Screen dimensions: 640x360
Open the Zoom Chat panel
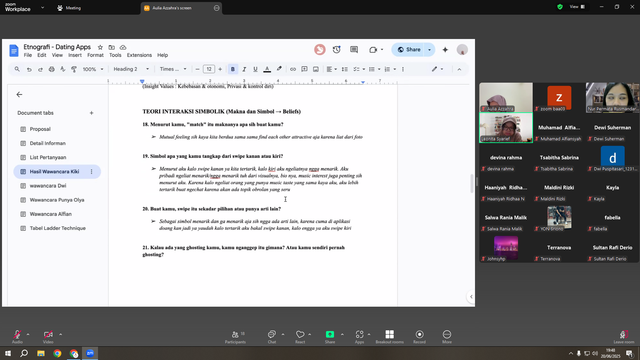click(272, 336)
